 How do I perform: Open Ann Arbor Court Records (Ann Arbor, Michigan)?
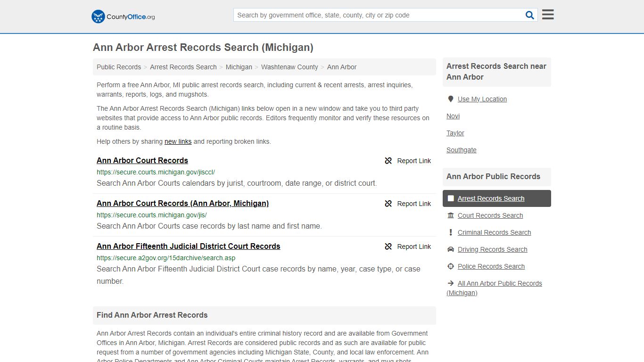click(x=183, y=203)
